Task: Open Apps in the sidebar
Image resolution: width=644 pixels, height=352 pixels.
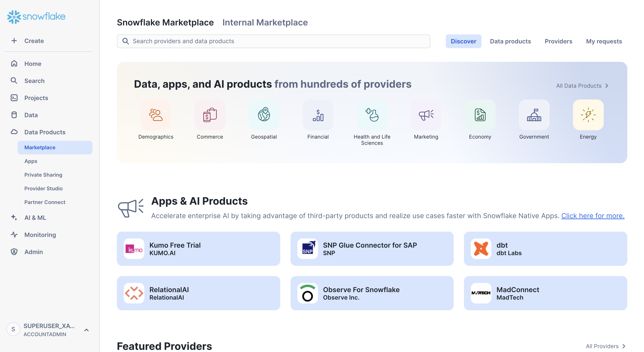Action: pyautogui.click(x=31, y=161)
